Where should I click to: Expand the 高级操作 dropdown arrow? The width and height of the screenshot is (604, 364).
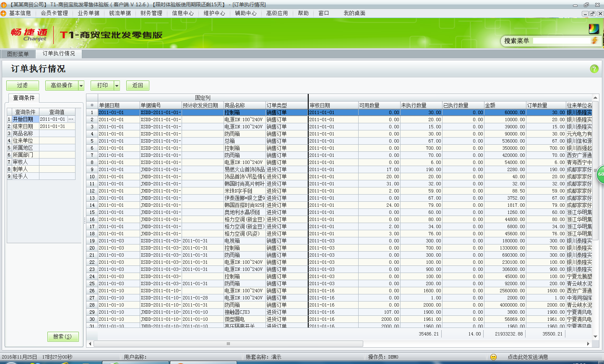tap(81, 86)
